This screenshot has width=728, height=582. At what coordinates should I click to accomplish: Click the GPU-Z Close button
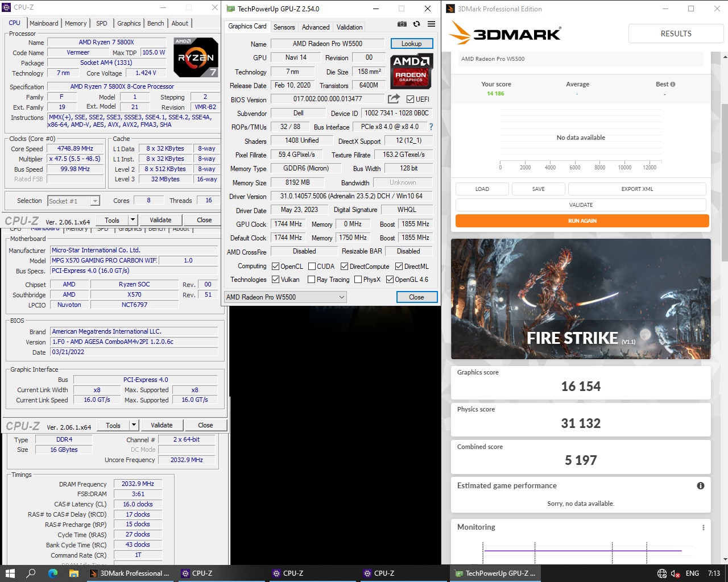[416, 297]
